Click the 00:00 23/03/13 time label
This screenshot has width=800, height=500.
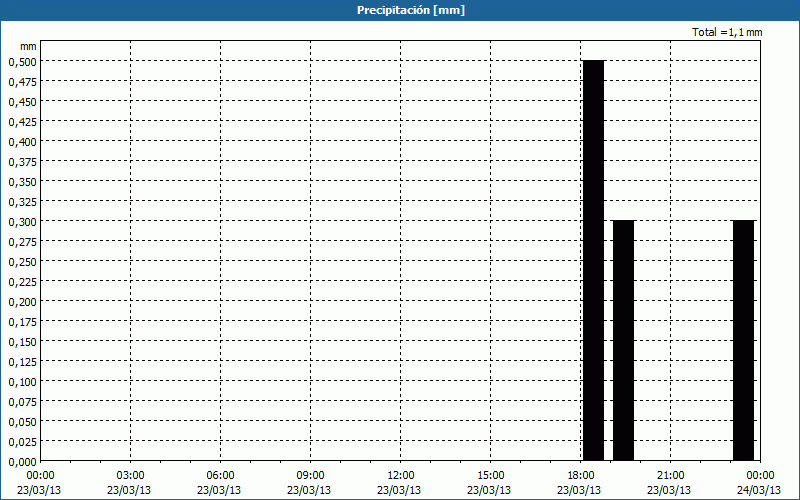[x=39, y=483]
